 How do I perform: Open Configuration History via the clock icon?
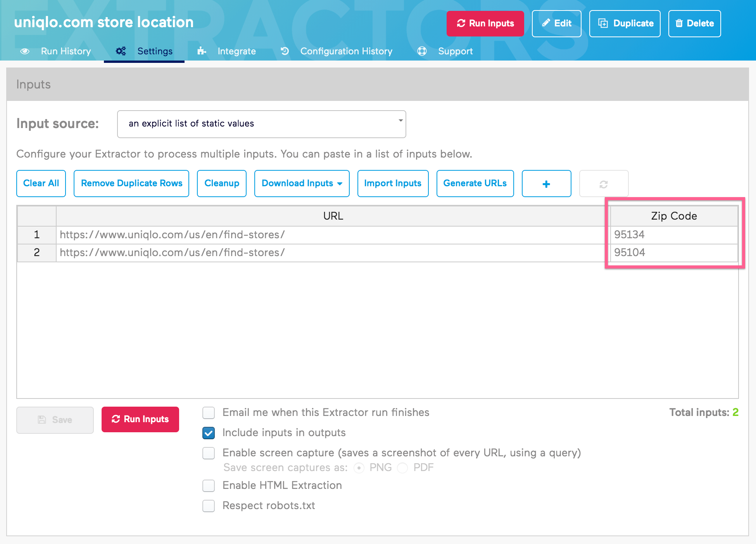(x=285, y=51)
